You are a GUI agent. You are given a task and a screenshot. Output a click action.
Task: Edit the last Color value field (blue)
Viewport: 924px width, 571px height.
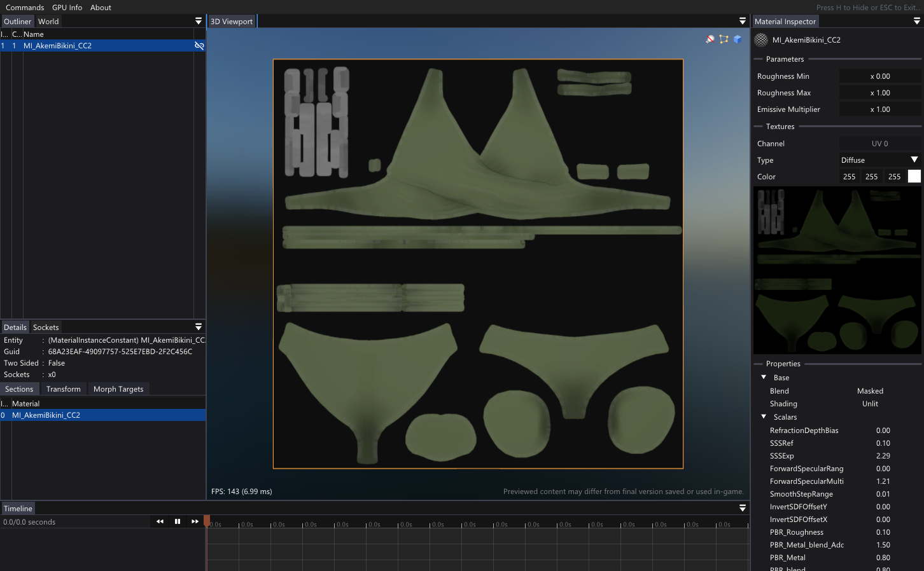(x=894, y=177)
